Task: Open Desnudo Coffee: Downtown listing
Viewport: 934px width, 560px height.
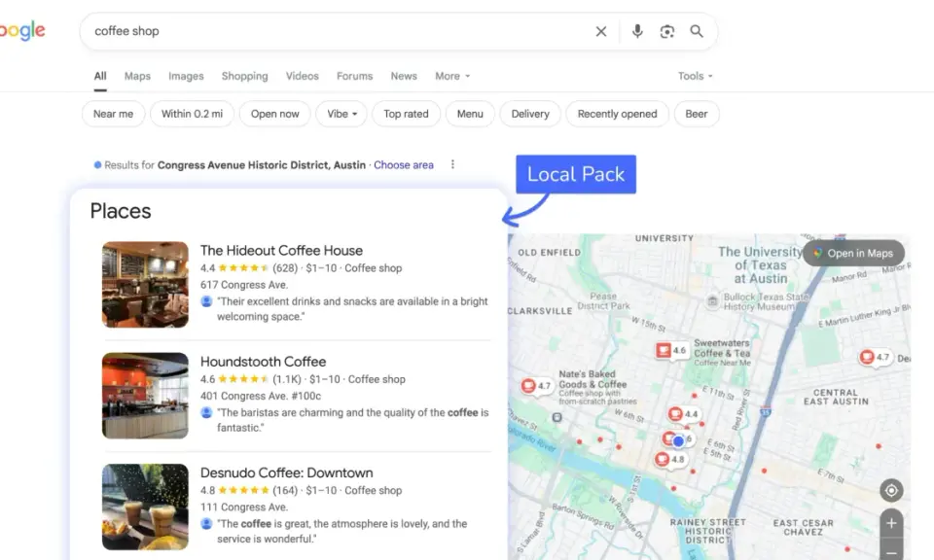Action: (286, 473)
